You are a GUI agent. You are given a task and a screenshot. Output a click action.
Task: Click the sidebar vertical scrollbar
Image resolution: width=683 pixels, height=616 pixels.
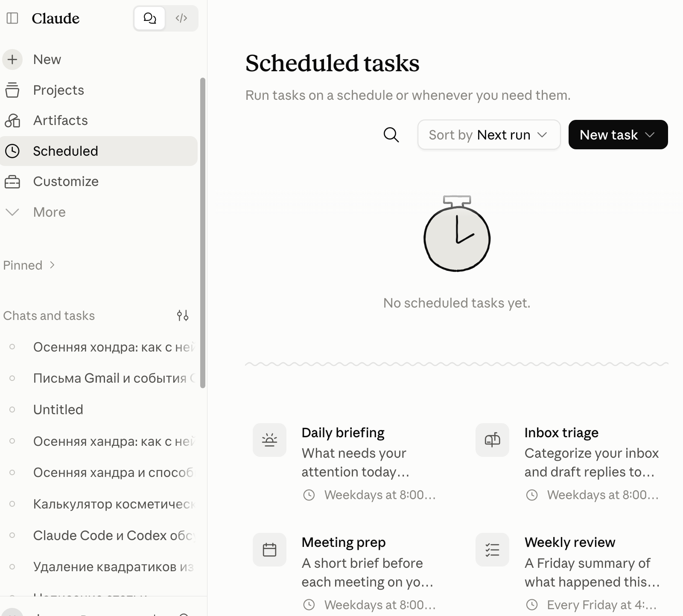coord(203,233)
